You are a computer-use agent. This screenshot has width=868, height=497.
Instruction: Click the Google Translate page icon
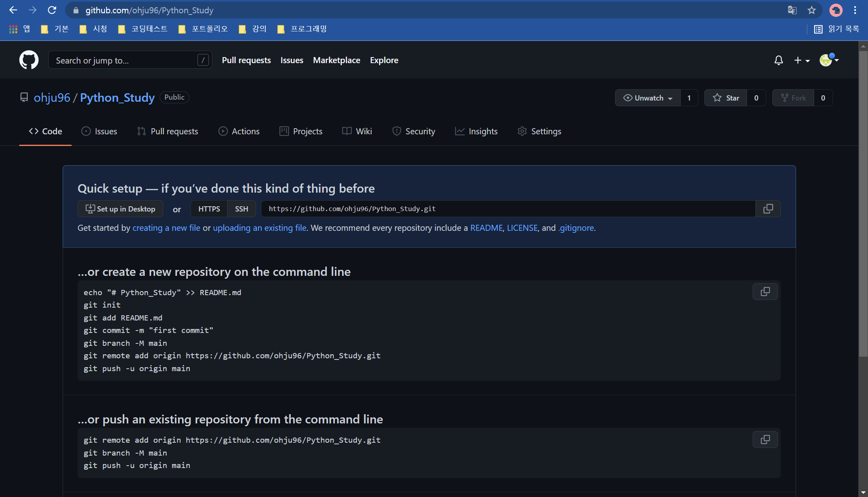pos(792,10)
